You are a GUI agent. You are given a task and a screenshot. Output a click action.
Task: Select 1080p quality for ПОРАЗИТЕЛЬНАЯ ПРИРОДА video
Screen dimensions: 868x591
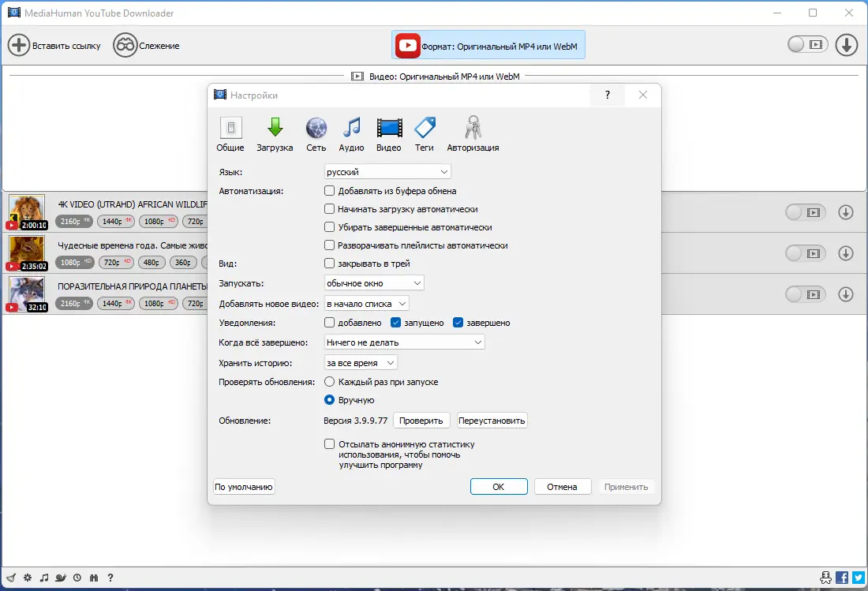(158, 303)
